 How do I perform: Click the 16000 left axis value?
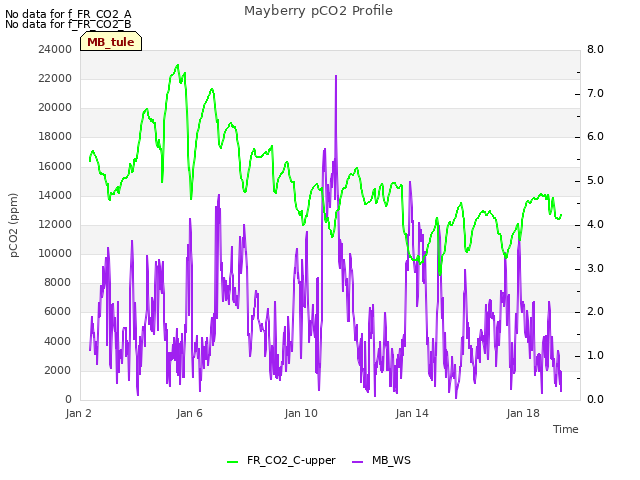pyautogui.click(x=55, y=166)
